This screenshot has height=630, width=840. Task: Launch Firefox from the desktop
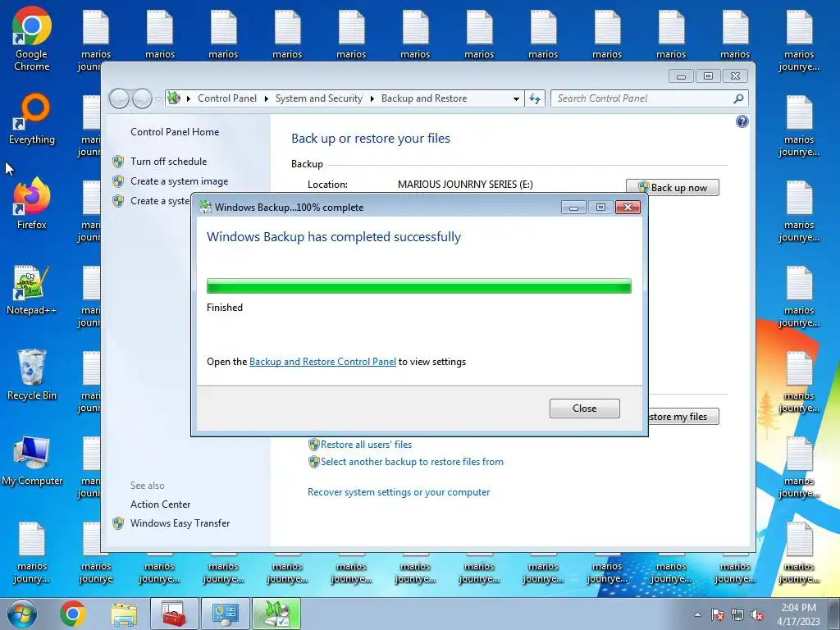click(x=32, y=203)
